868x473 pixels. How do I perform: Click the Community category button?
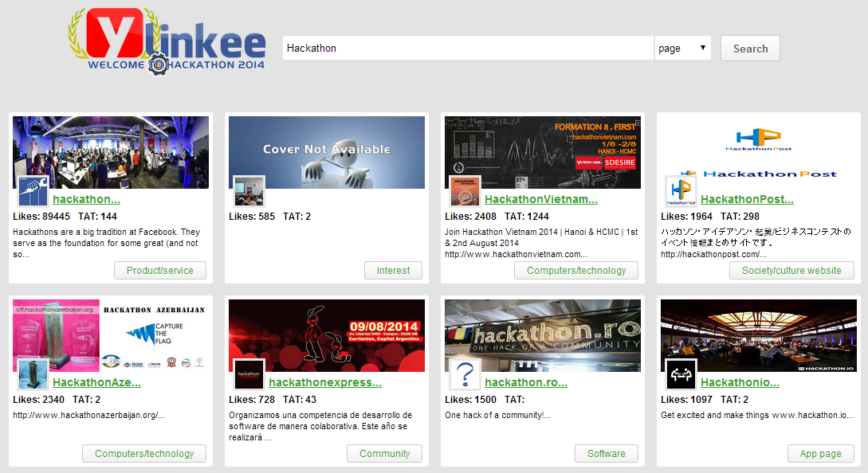[x=384, y=454]
